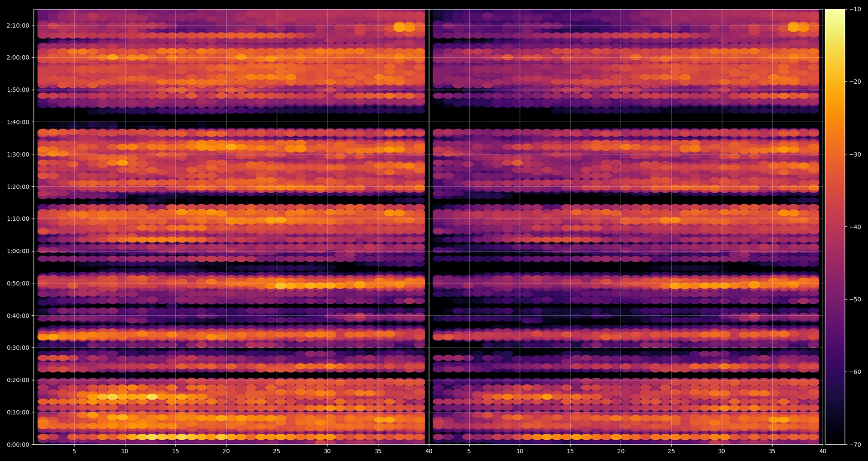868x461 pixels.
Task: Select x-axis label 10 under the right plot
Action: [520, 451]
